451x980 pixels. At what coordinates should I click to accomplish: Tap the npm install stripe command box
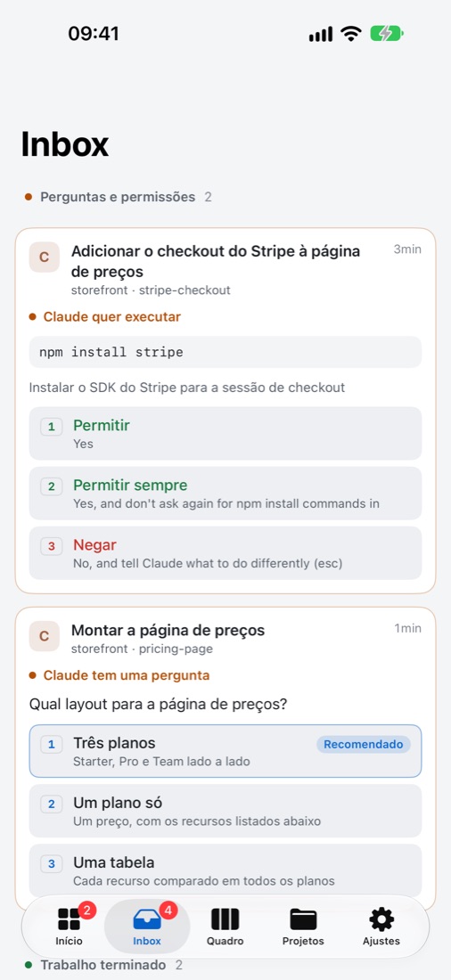[x=225, y=352]
